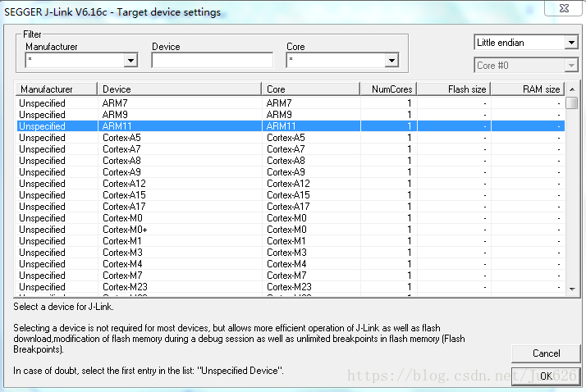Select the Cortex-M0+ device row

point(291,230)
